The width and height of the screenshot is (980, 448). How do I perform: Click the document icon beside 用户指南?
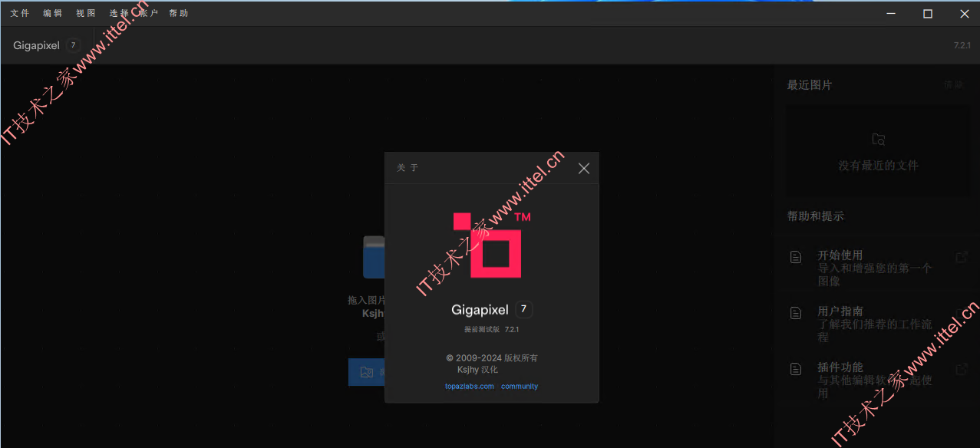(x=797, y=313)
